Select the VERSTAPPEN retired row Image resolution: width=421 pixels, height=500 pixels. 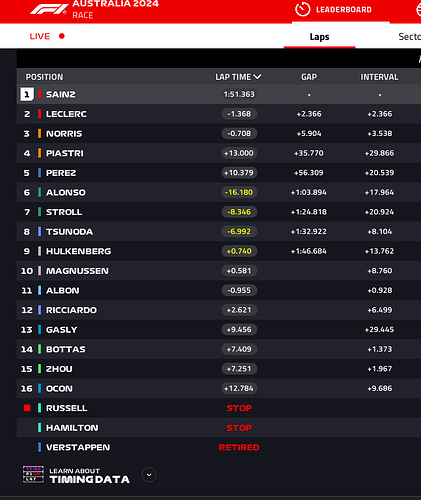(x=219, y=447)
